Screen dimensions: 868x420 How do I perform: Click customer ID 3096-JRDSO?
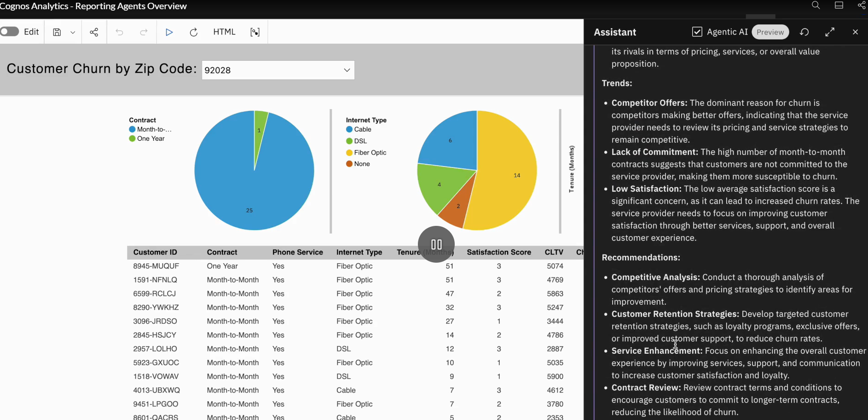tap(155, 321)
